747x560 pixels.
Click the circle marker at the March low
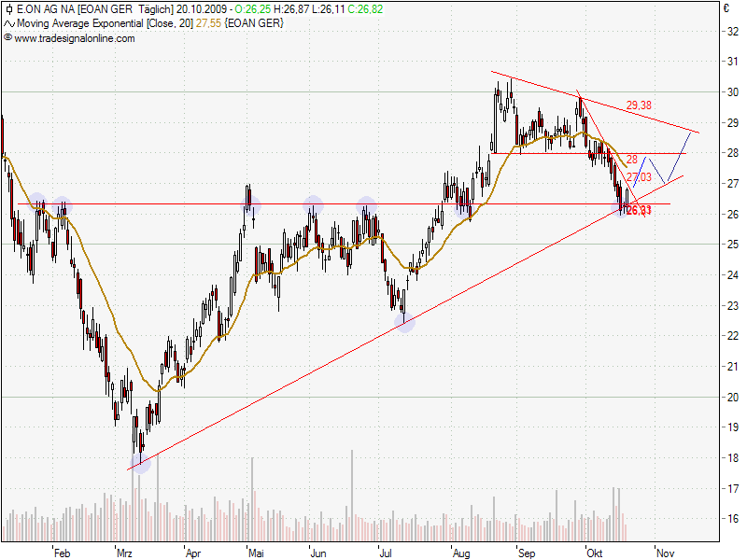pos(140,462)
